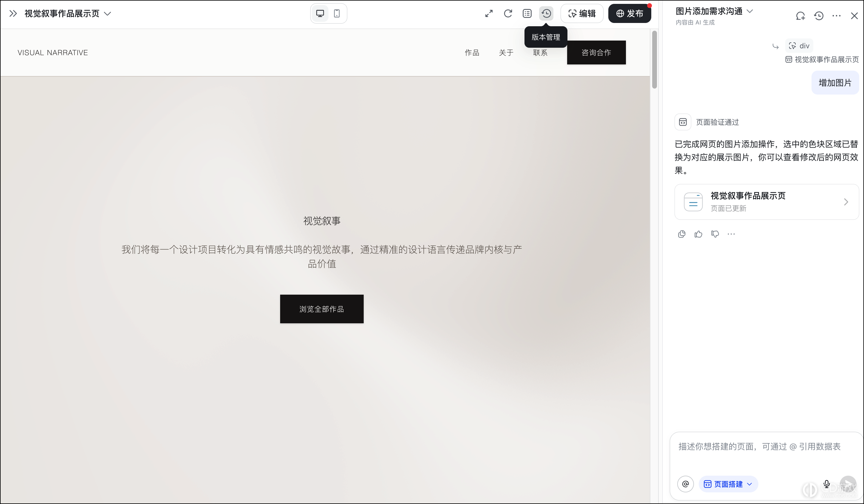864x504 pixels.
Task: Click the 视觉叙事作品展示页 page reference tag
Action: click(822, 60)
